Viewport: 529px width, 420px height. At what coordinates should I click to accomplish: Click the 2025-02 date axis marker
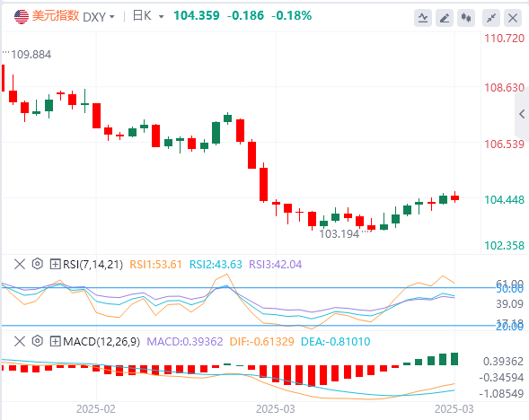point(96,409)
